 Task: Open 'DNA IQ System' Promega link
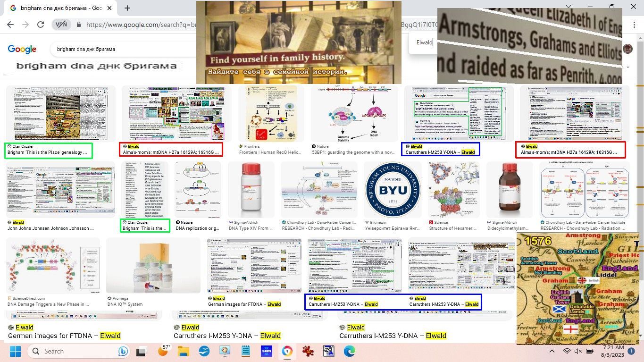[x=125, y=304]
